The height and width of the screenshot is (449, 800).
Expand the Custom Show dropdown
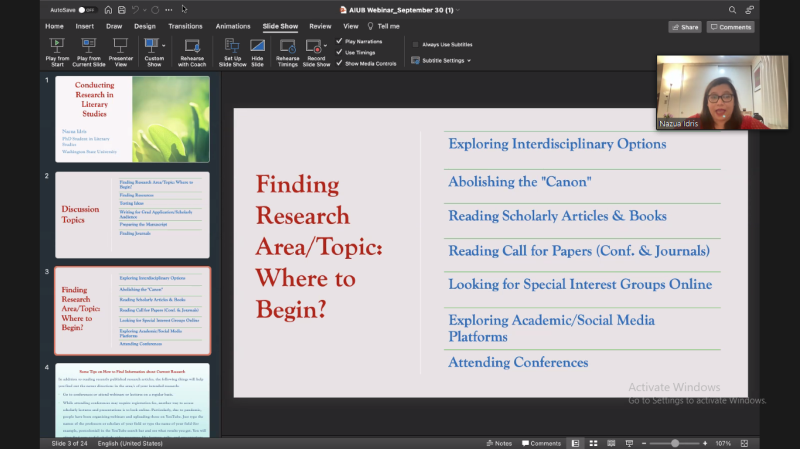point(163,44)
